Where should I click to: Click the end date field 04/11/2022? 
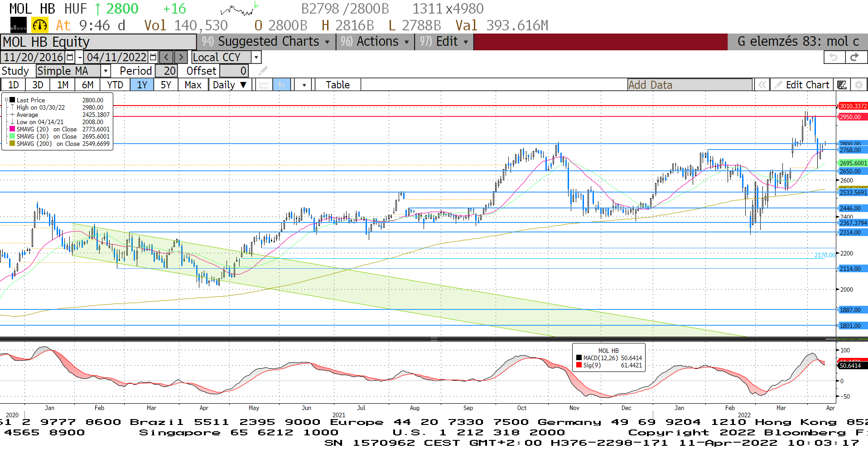click(117, 57)
